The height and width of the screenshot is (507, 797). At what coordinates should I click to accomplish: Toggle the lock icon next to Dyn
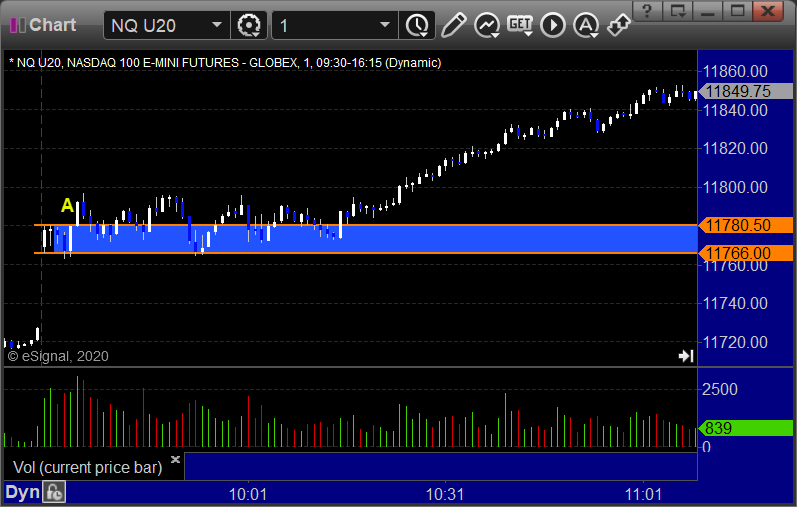[x=54, y=492]
